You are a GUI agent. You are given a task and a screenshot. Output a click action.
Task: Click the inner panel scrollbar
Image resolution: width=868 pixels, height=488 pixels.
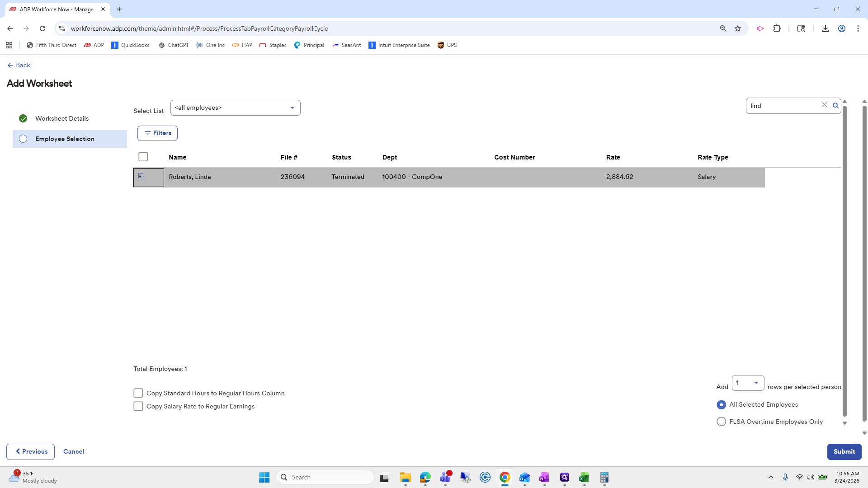(844, 261)
